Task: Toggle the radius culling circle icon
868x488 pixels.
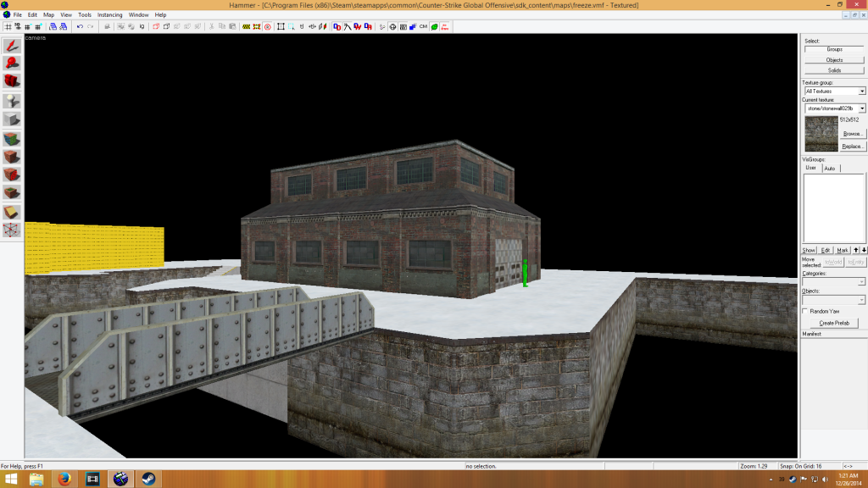Action: coord(267,26)
